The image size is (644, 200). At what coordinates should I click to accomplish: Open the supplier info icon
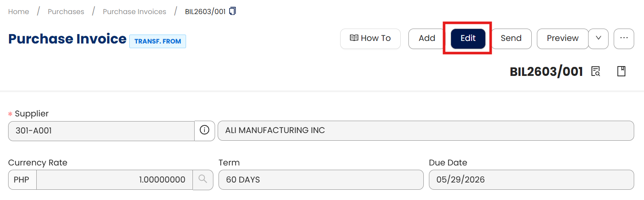[205, 130]
